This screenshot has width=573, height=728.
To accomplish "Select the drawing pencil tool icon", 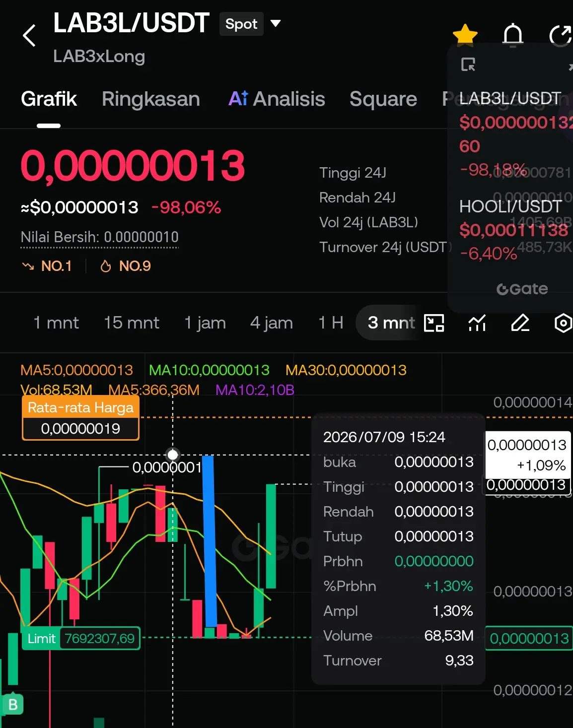I will (520, 323).
